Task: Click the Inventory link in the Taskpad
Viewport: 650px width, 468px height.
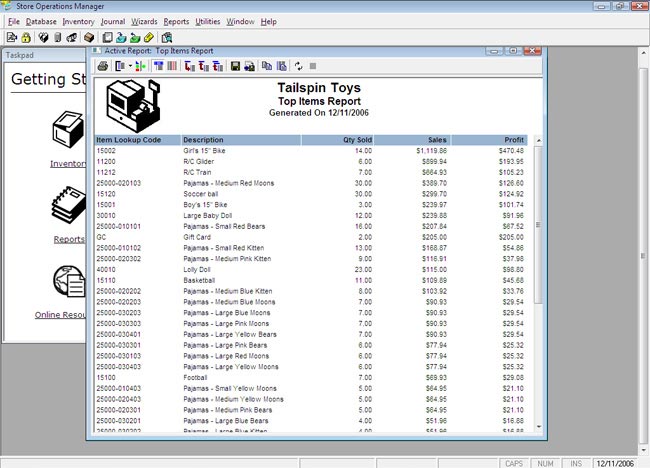Action: pos(68,164)
